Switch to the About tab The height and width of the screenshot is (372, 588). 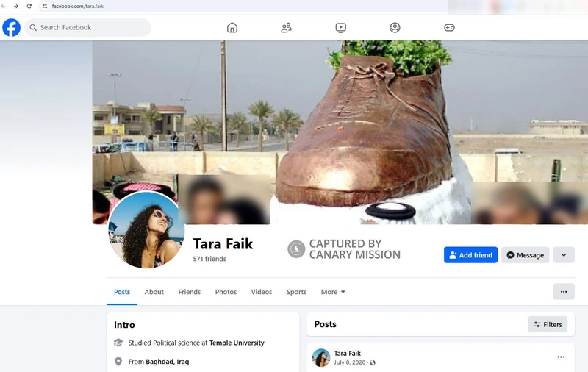coord(154,292)
